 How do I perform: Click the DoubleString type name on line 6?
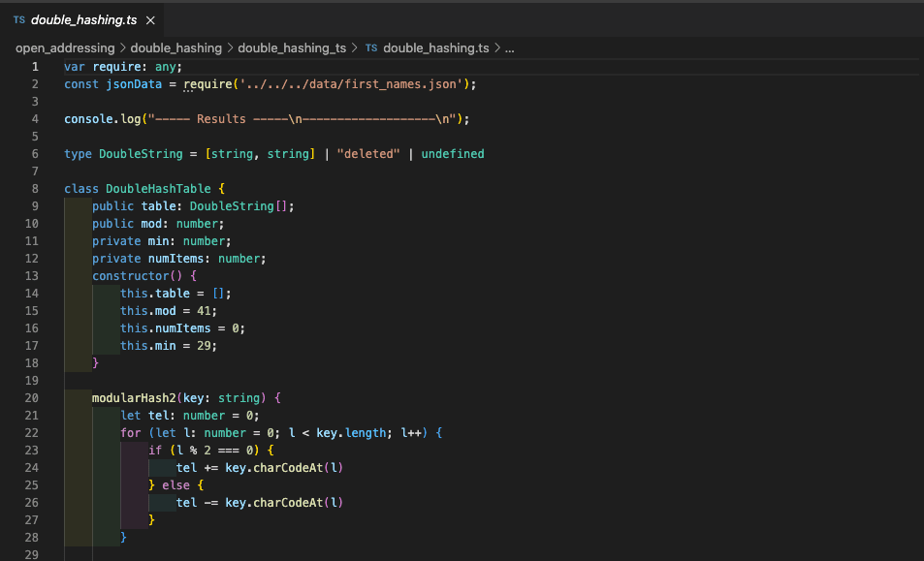click(x=141, y=153)
